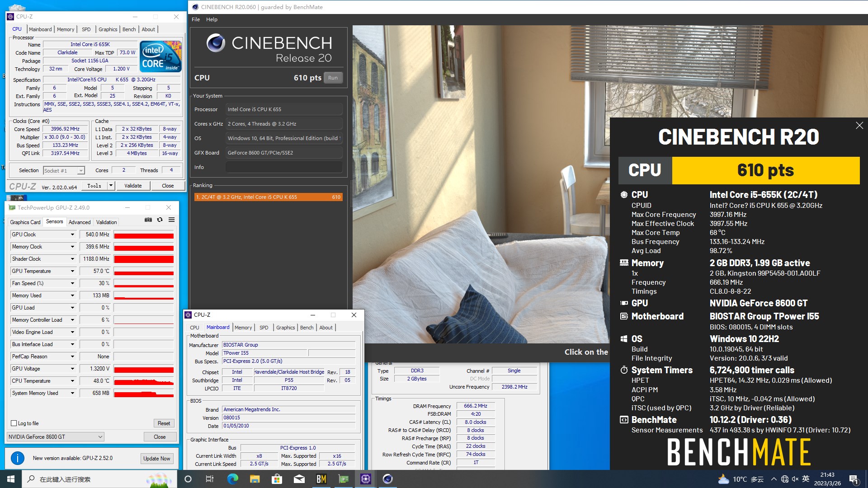Open the Mail app from taskbar
Image resolution: width=868 pixels, height=488 pixels.
pos(299,479)
